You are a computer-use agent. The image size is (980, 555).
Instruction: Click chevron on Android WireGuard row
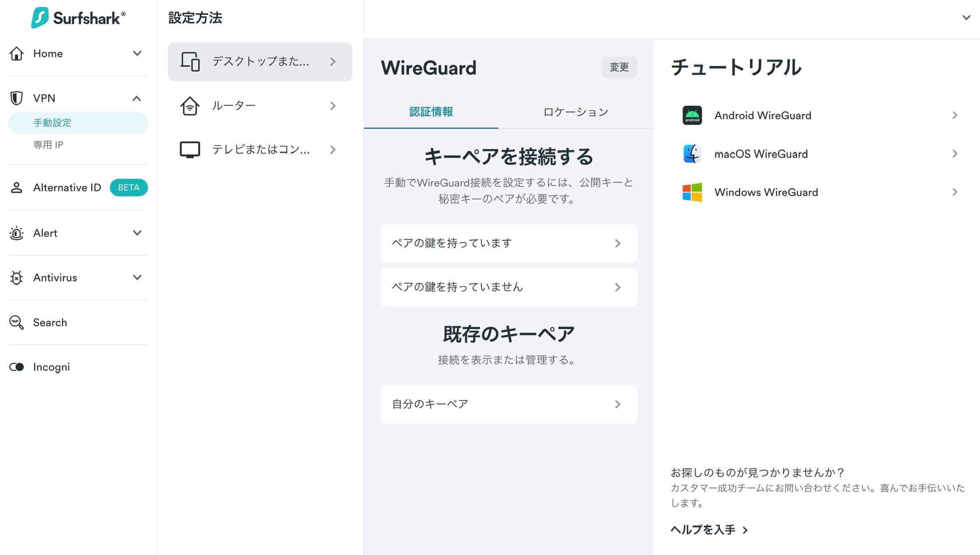[955, 116]
